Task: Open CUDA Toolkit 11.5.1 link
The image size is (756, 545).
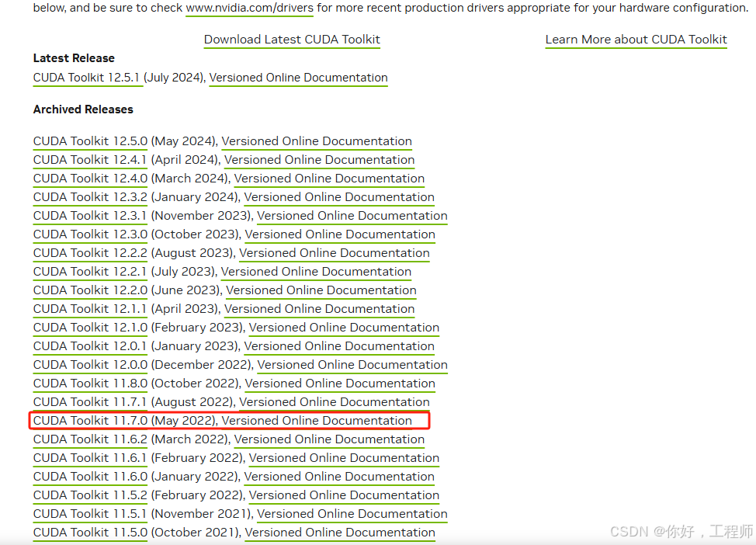Action: 90,514
